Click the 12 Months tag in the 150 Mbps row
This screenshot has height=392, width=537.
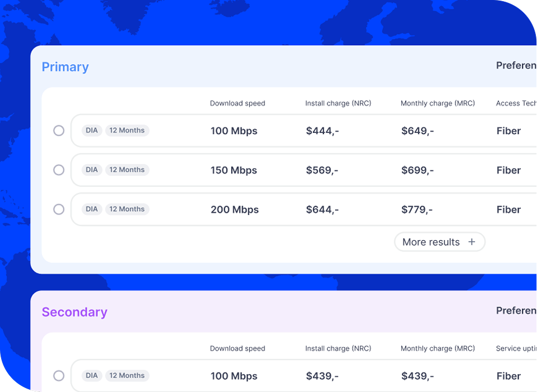coord(127,170)
